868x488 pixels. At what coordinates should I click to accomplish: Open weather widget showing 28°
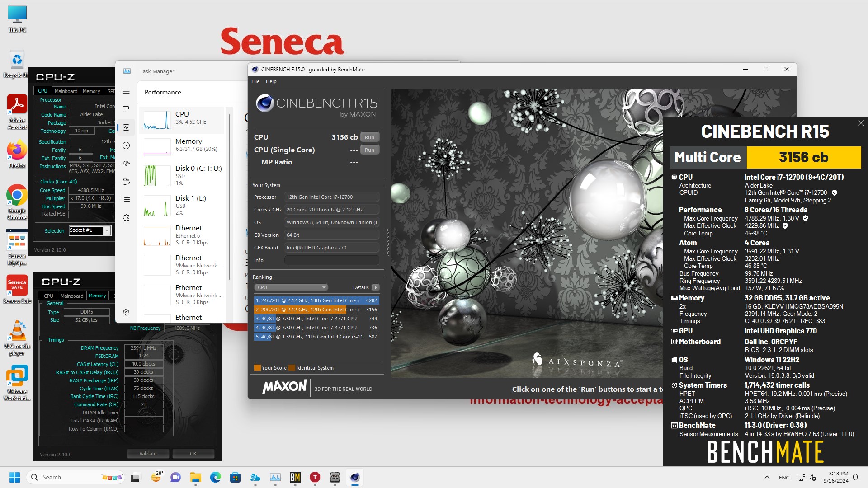coord(156,477)
